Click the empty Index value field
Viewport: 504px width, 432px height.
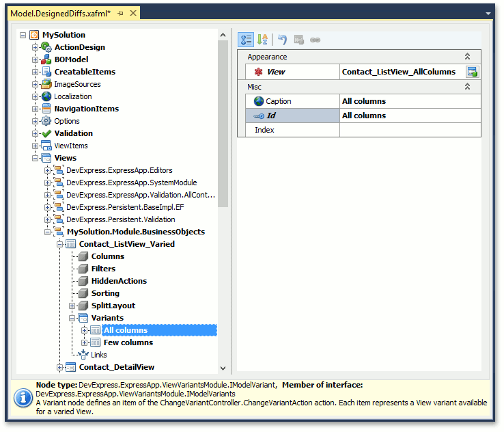[x=410, y=130]
